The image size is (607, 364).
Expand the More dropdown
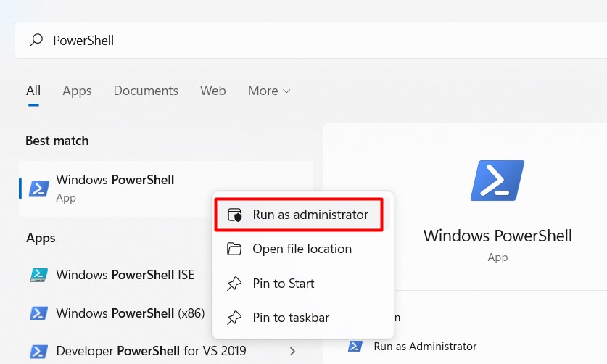pyautogui.click(x=269, y=91)
